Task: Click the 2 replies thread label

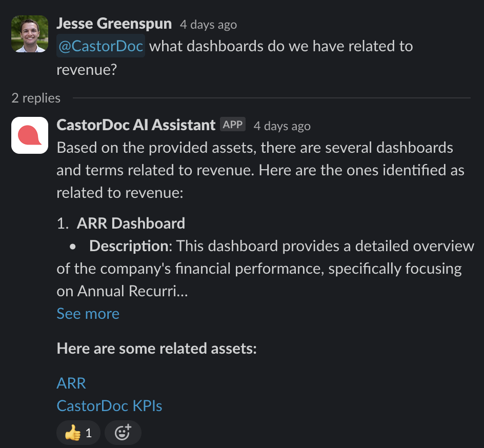Action: coord(36,98)
